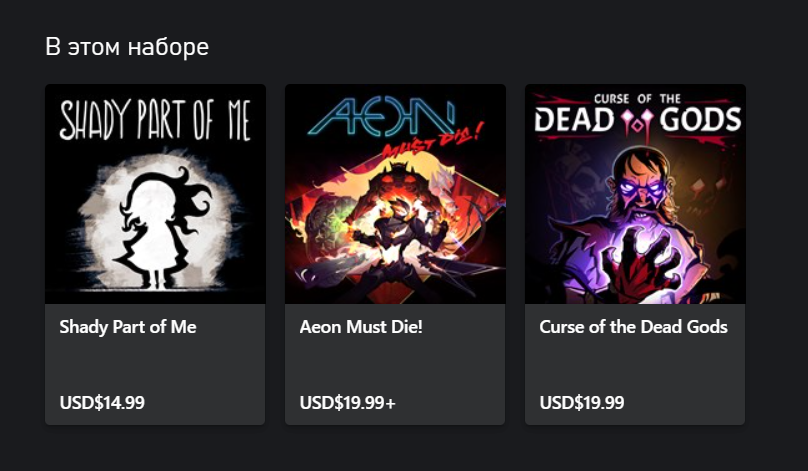Click the handwritten SHADY PART OF ME logo
808x471 pixels.
point(155,121)
